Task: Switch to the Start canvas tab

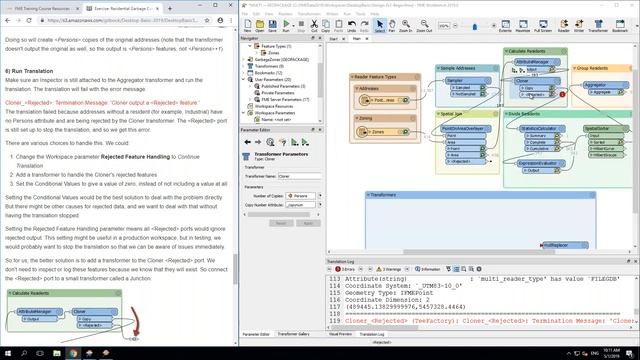Action: click(x=333, y=39)
